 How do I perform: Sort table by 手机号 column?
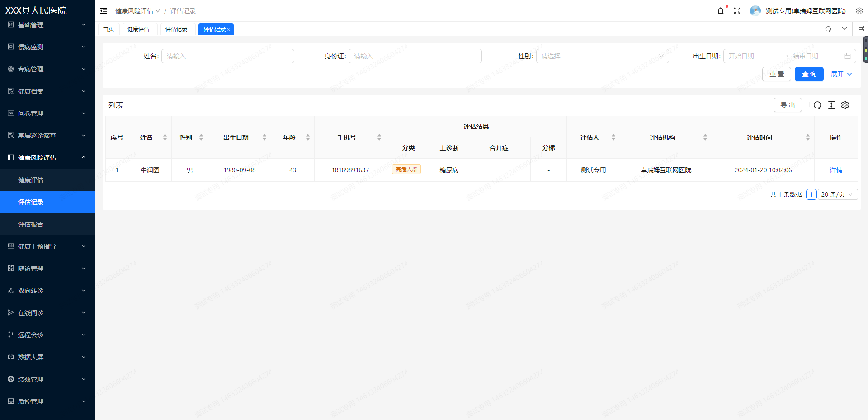click(x=379, y=137)
